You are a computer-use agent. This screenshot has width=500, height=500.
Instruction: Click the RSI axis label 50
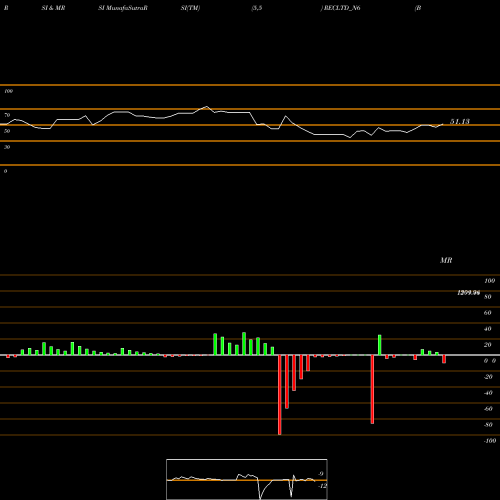(7, 131)
